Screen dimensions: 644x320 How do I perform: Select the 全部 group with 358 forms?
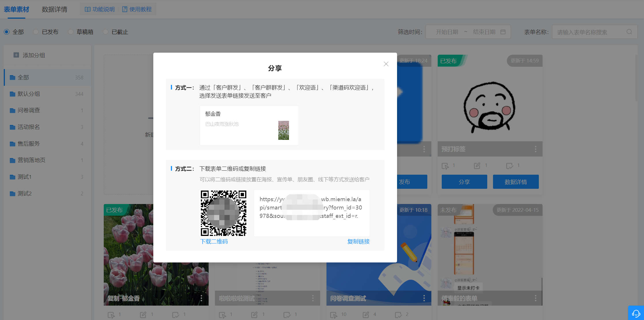pyautogui.click(x=47, y=77)
